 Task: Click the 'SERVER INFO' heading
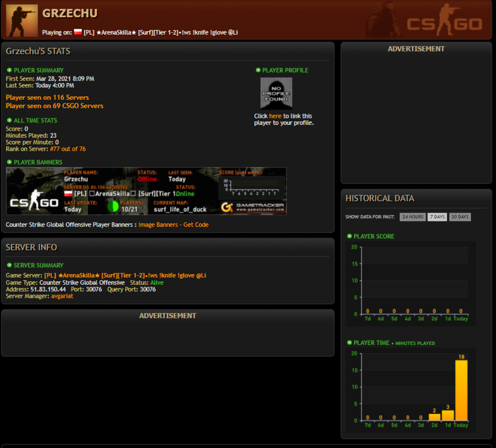click(31, 247)
